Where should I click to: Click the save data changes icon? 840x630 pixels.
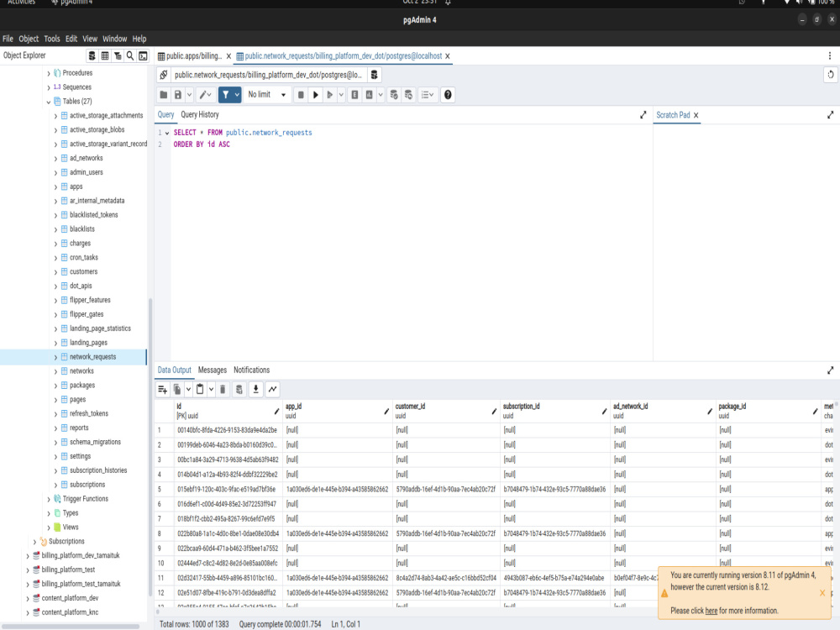click(239, 390)
